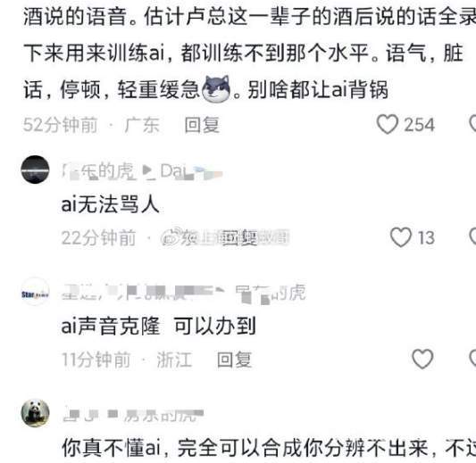This screenshot has width=476, height=463.
Task: Reply to the 'ai无法骂人' comment
Action: tap(240, 237)
